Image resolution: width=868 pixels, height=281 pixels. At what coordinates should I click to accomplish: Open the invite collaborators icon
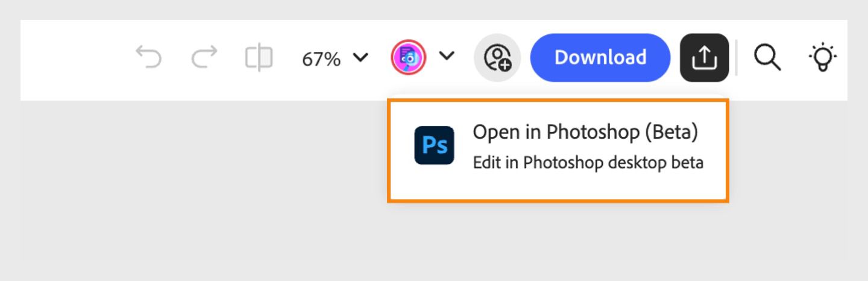click(x=497, y=58)
